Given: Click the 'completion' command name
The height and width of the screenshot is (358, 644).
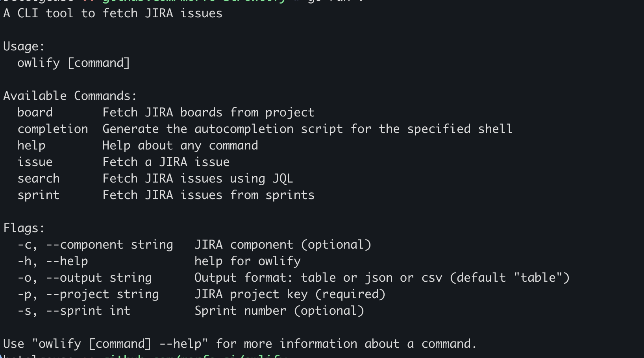Looking at the screenshot, I should click(x=53, y=129).
